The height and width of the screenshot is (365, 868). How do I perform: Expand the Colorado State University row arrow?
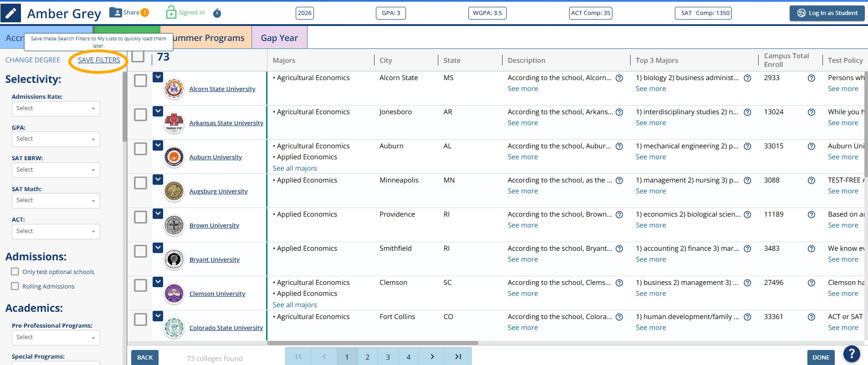(158, 316)
